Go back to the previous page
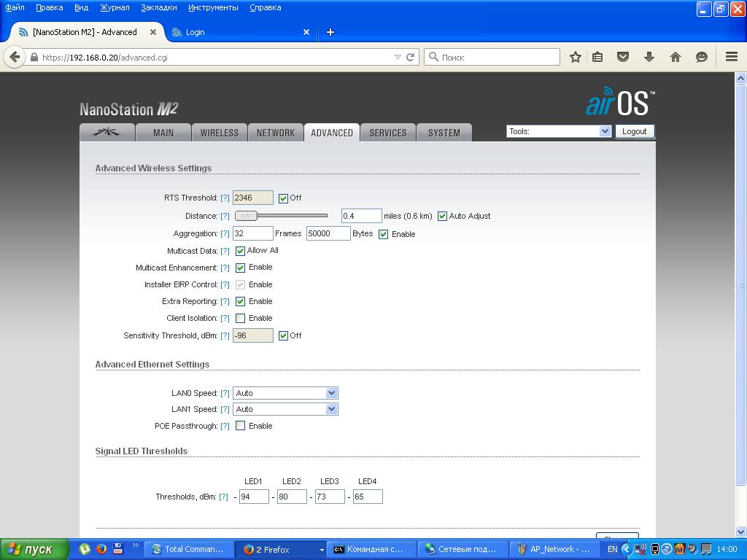Image resolution: width=747 pixels, height=560 pixels. (x=15, y=58)
